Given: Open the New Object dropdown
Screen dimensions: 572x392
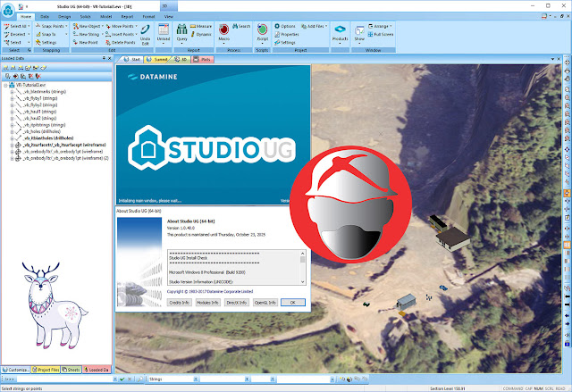Looking at the screenshot, I should point(102,26).
